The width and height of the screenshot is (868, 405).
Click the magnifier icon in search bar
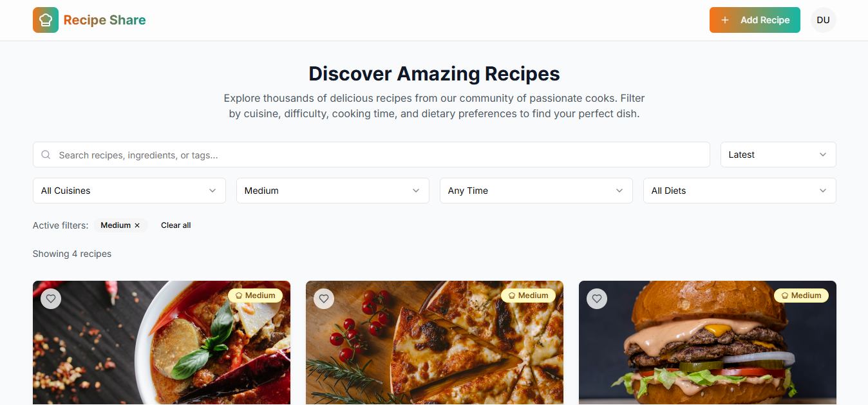click(x=46, y=155)
